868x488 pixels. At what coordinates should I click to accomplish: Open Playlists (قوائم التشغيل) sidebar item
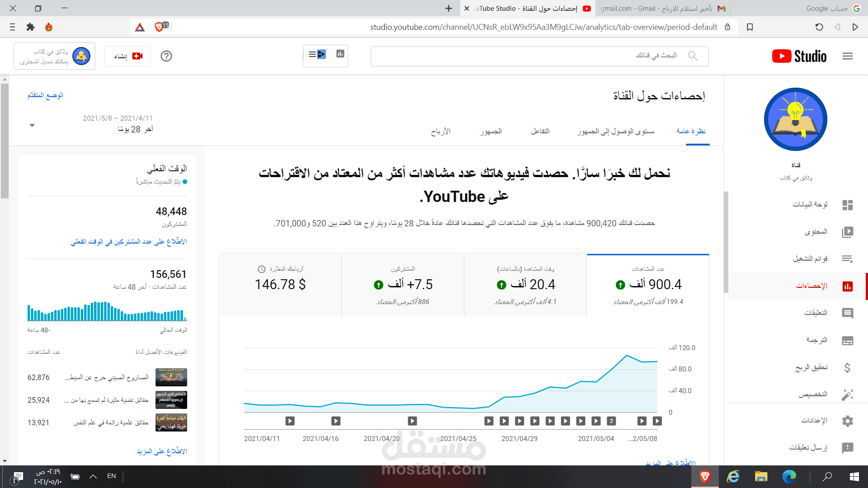(x=798, y=259)
